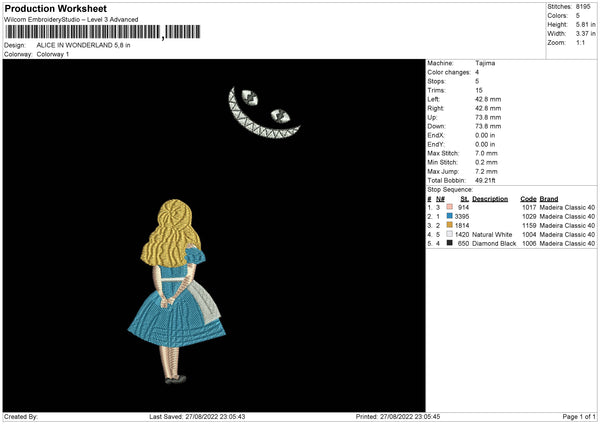Click the Cheshire cat grin embroidery

click(264, 113)
